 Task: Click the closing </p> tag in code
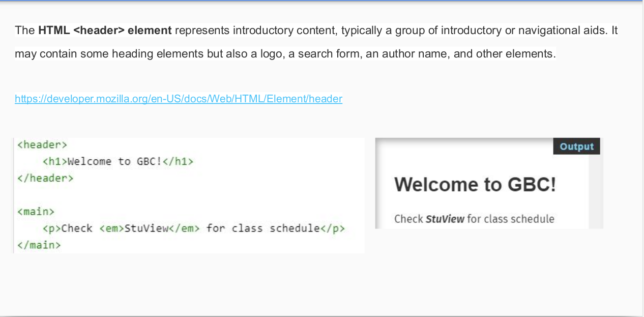tap(333, 228)
